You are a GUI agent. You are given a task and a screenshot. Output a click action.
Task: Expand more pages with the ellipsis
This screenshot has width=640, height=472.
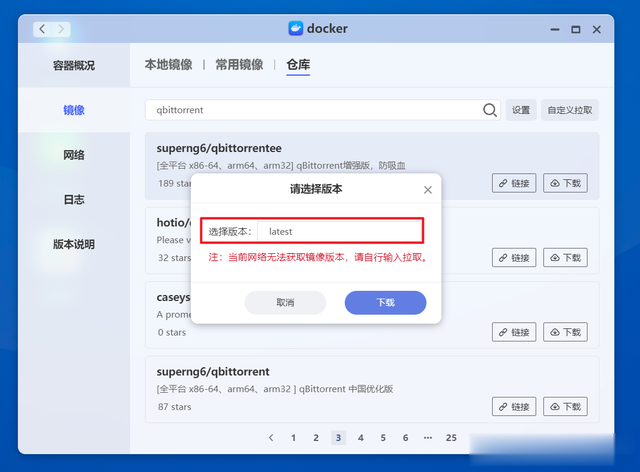(428, 438)
